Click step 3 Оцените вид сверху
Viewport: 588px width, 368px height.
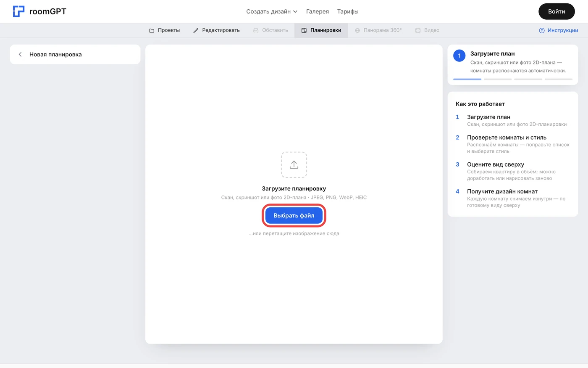[x=513, y=171]
